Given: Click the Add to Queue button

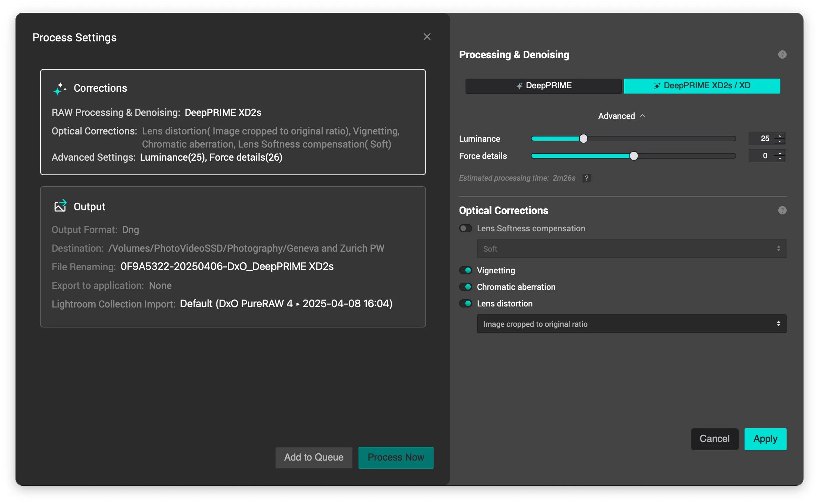Looking at the screenshot, I should coord(313,457).
